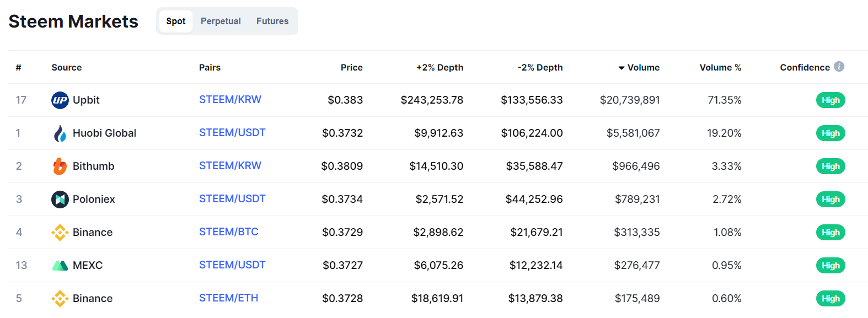Click the High badge in STEEM/ETH row
868x318 pixels.
pos(831,299)
